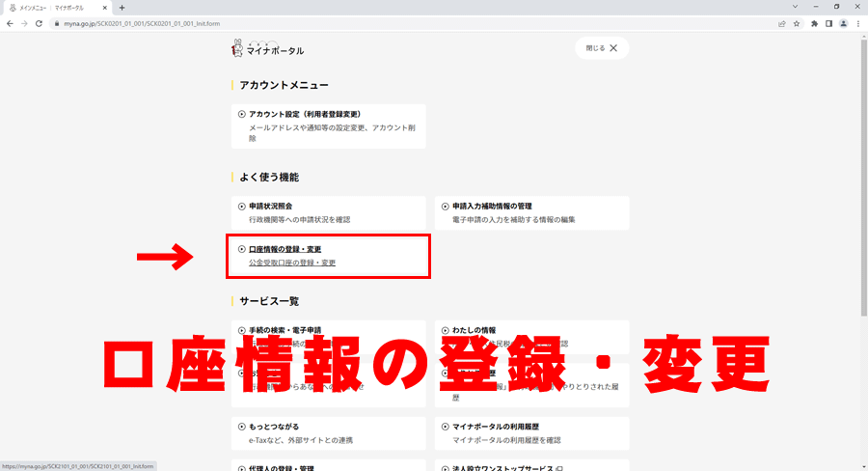Open もっとつながる for external site links
The image size is (868, 471).
329,433
